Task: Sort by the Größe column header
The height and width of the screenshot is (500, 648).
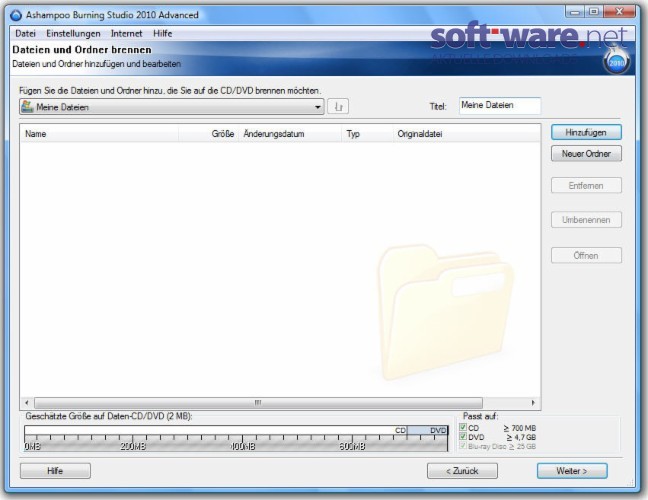Action: tap(209, 134)
